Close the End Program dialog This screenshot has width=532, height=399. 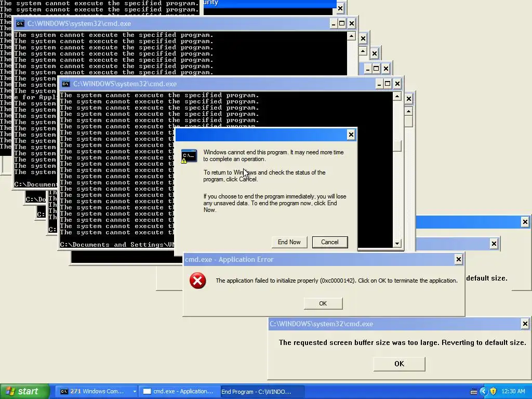pos(351,135)
